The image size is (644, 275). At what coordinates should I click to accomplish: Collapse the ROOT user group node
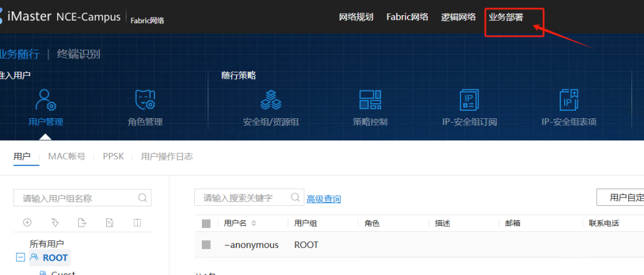click(20, 257)
